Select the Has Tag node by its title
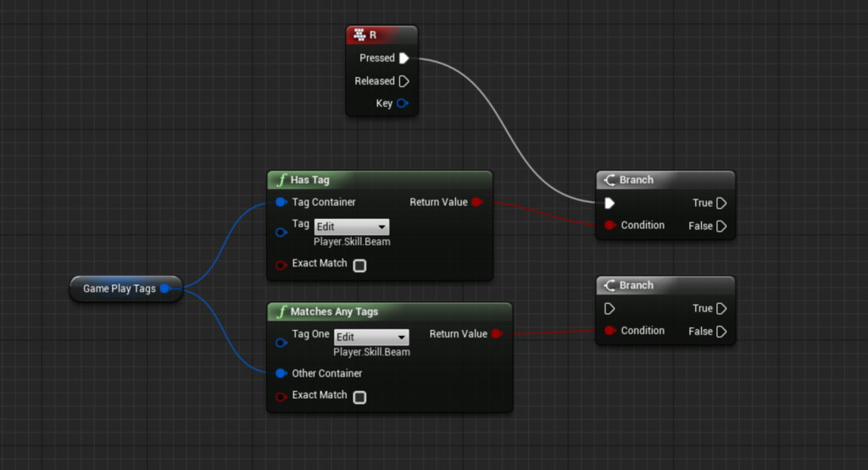 (x=310, y=180)
